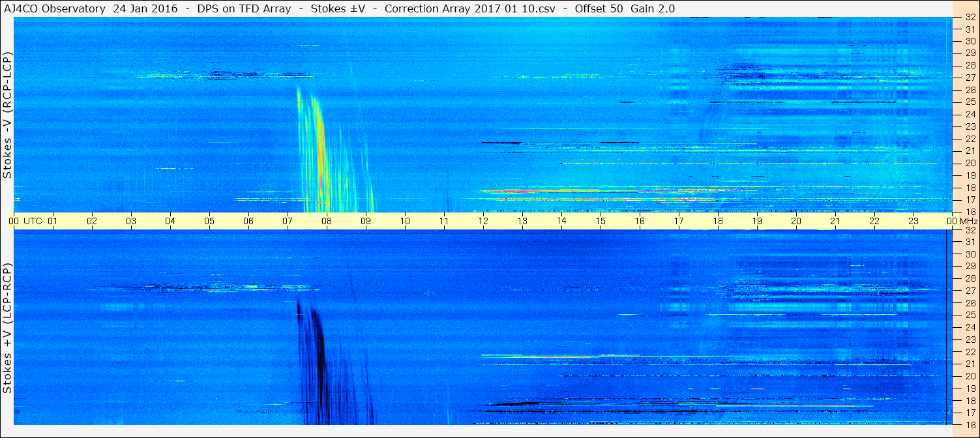The image size is (980, 438).
Task: Click the 10 UTC time axis label
Action: tap(405, 221)
